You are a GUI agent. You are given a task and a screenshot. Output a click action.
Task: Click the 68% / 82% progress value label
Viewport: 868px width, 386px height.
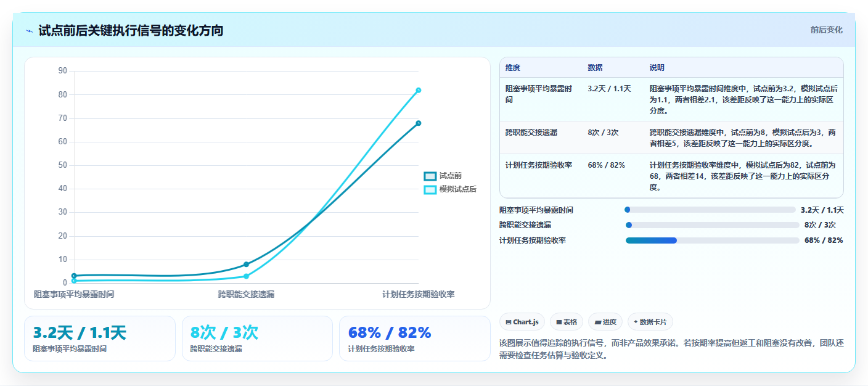pyautogui.click(x=824, y=240)
